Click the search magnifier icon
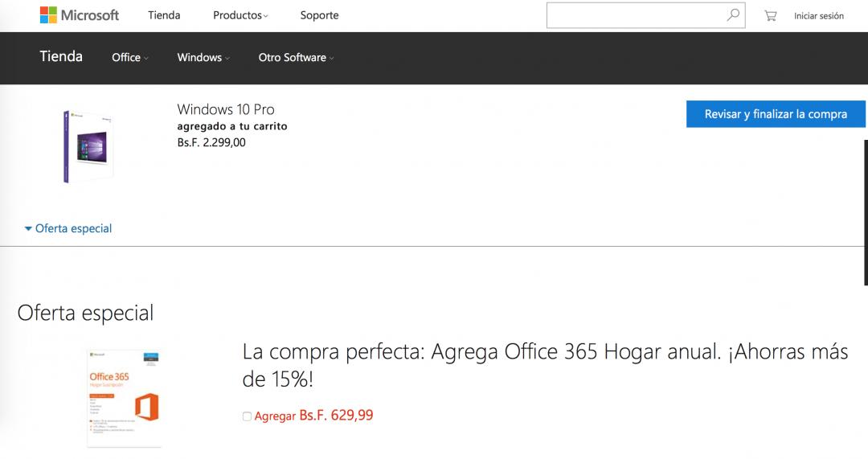The width and height of the screenshot is (868, 459). pos(733,15)
